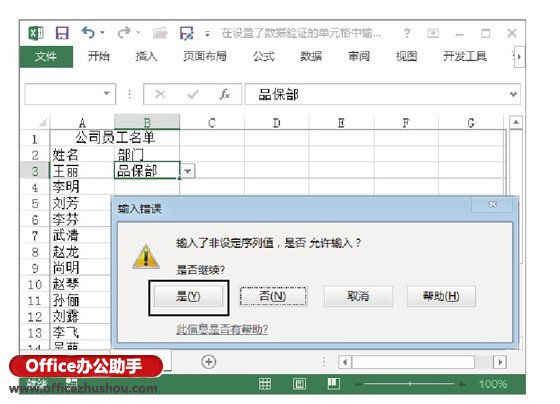Switch to the 开始 ribbon tab
The height and width of the screenshot is (404, 560).
point(99,56)
